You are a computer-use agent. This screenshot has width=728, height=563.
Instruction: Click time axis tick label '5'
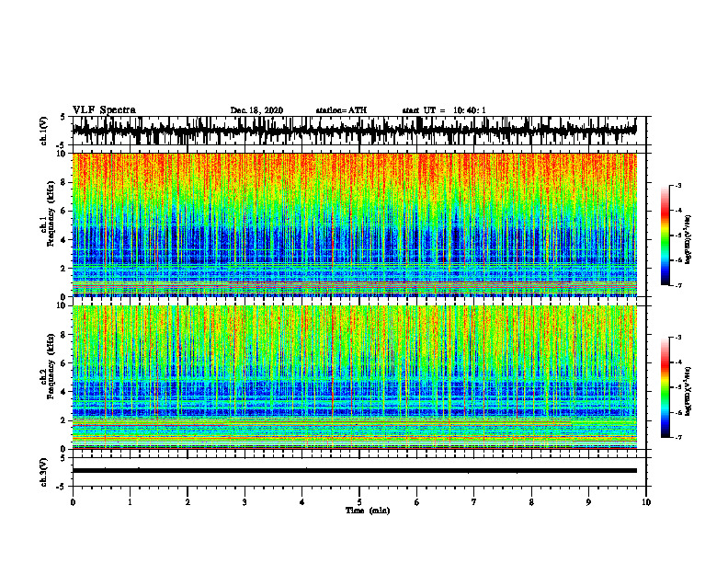pyautogui.click(x=359, y=502)
